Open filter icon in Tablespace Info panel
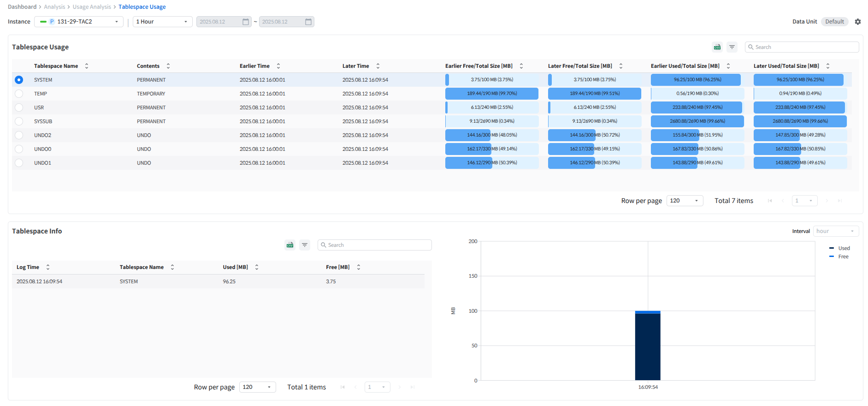The width and height of the screenshot is (868, 406). (x=305, y=245)
